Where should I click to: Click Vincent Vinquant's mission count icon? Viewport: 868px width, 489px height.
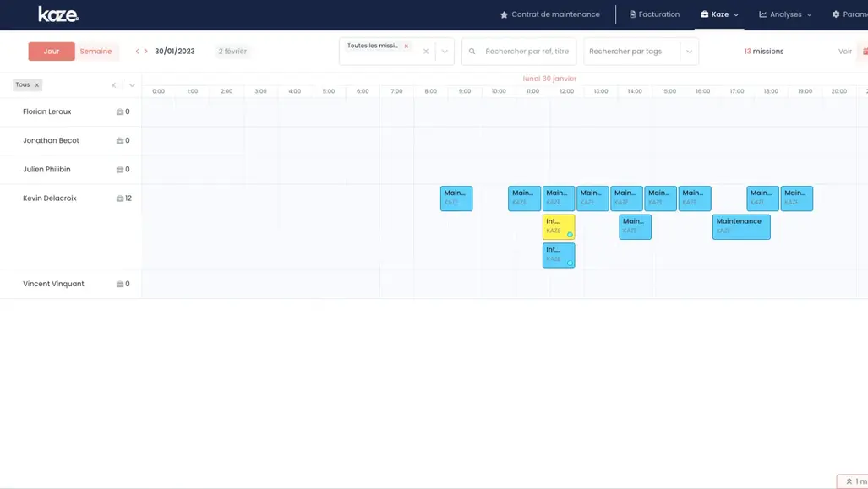click(x=119, y=284)
